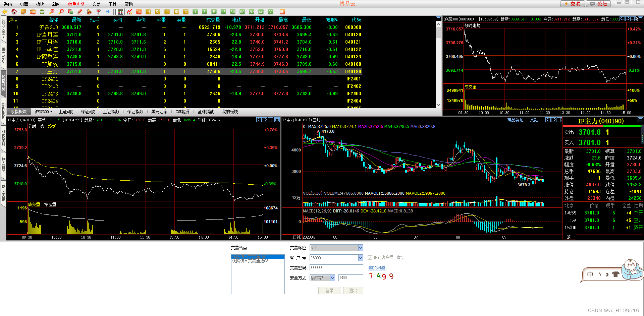Switch to the 我的板块 tab
Image resolution: width=644 pixels, height=316 pixels.
pos(230,112)
